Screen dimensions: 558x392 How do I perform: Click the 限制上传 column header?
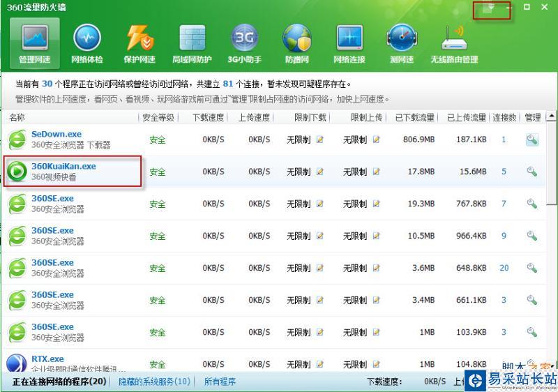366,117
